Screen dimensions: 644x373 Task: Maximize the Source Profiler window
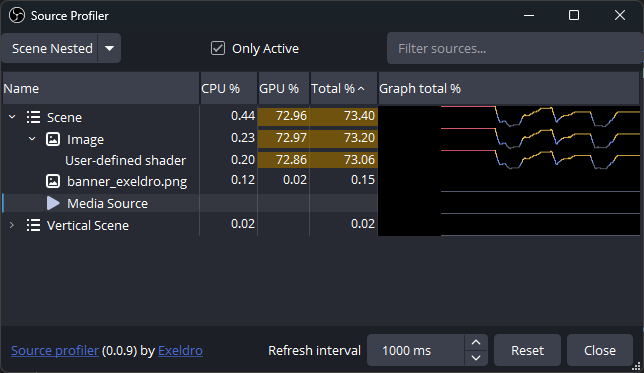574,16
